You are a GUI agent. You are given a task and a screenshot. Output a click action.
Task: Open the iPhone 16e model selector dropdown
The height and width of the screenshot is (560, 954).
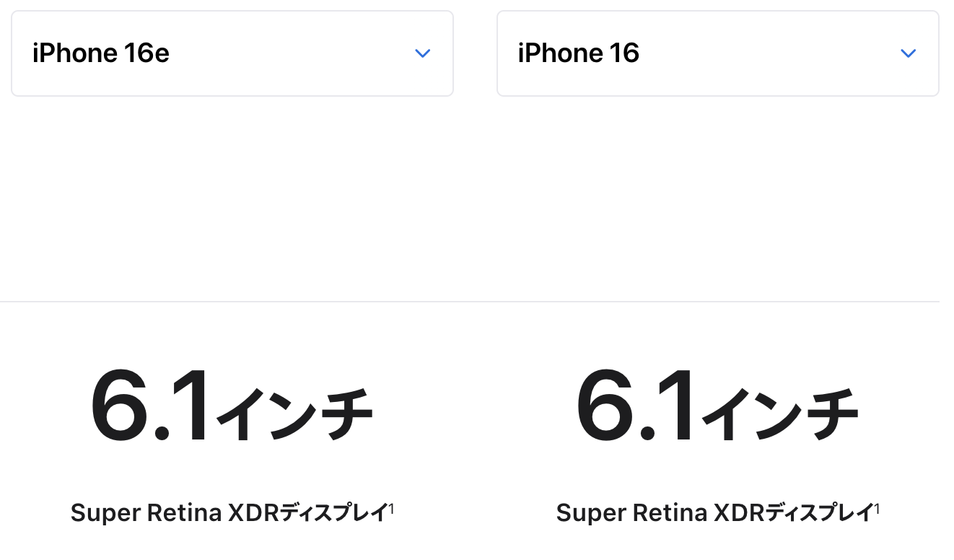coord(232,53)
